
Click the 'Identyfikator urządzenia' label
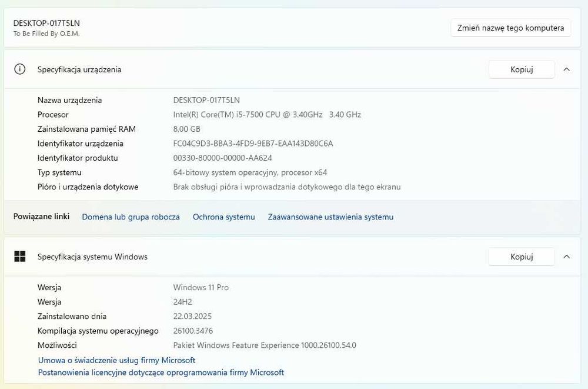coord(80,144)
